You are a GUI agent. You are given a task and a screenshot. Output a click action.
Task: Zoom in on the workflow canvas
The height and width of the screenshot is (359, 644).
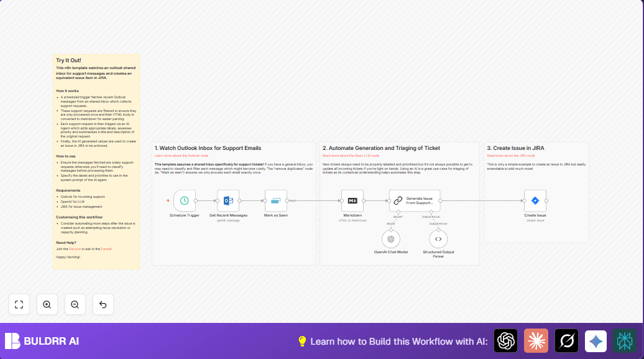47,305
